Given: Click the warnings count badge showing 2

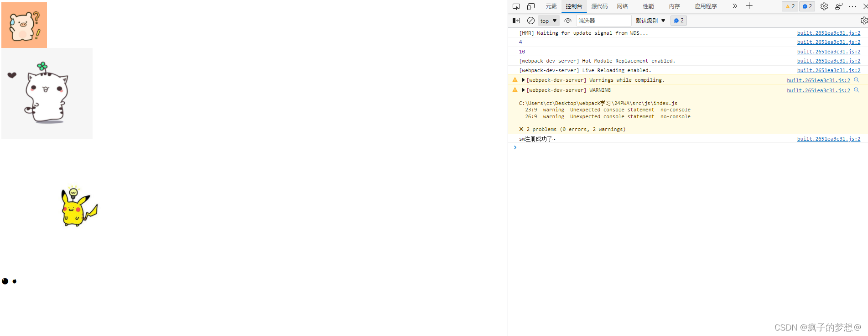Looking at the screenshot, I should (790, 6).
